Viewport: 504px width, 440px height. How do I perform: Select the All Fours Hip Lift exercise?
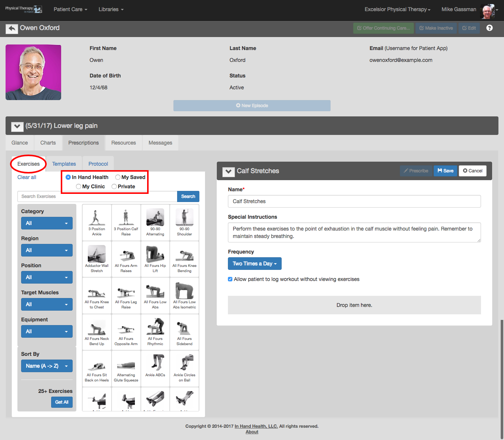click(155, 259)
